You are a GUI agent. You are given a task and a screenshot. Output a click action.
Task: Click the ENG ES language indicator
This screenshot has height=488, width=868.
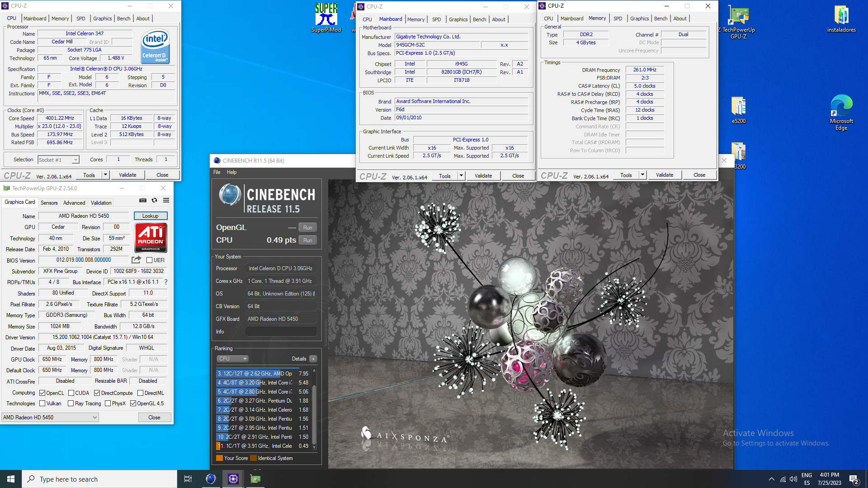coord(807,479)
